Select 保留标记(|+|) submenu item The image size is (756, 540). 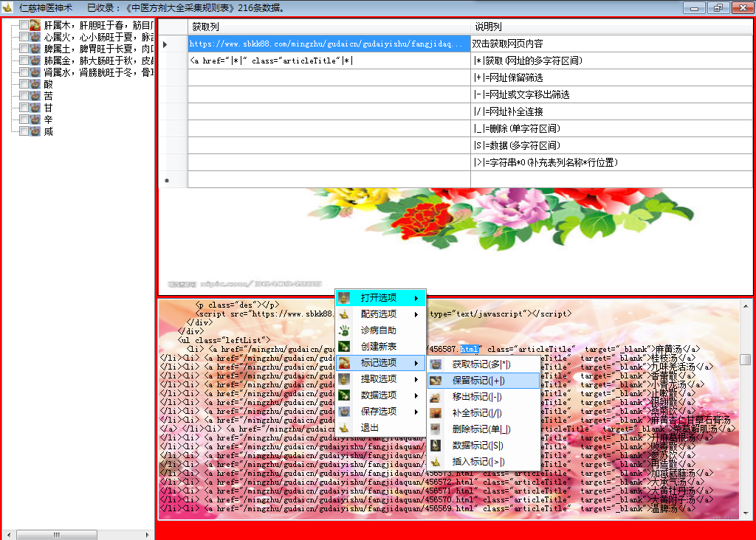(483, 381)
